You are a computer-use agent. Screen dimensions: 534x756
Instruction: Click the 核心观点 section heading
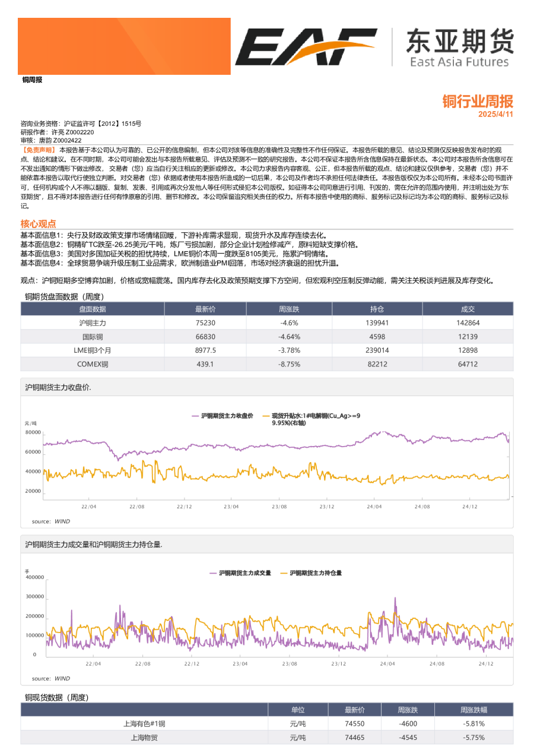tap(38, 224)
